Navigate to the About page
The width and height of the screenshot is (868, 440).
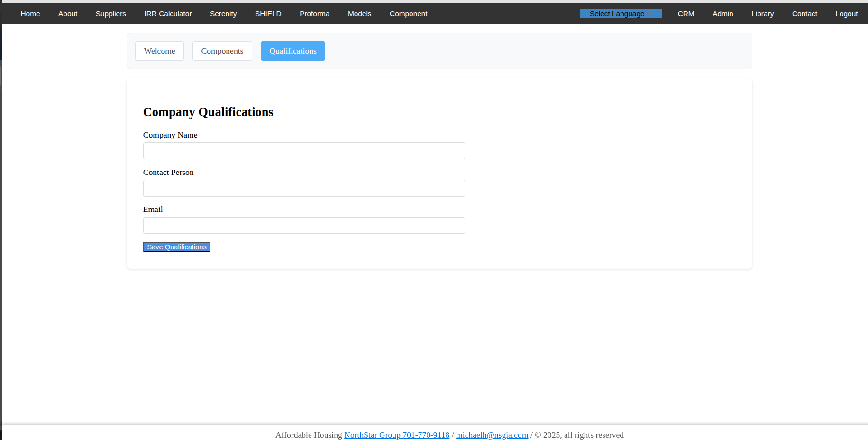tap(67, 14)
